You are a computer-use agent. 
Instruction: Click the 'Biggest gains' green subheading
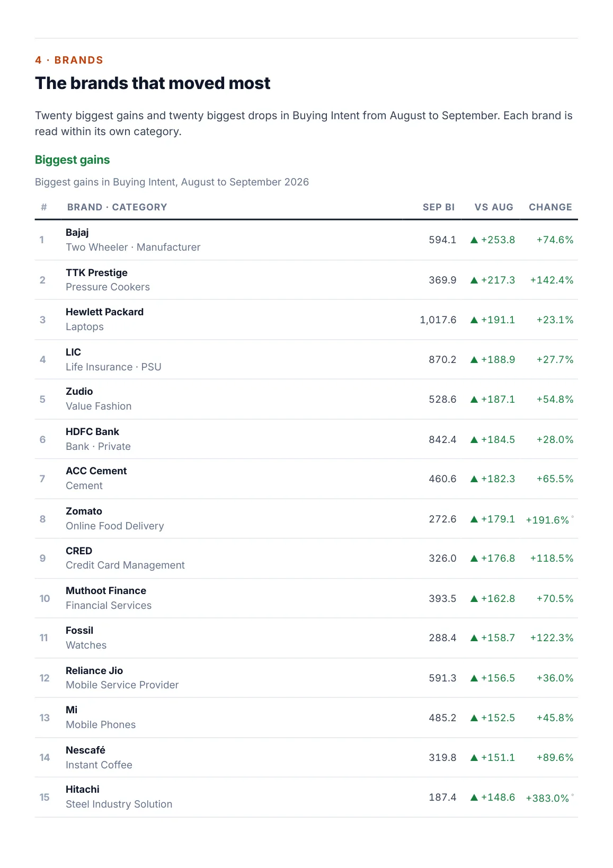[x=73, y=160]
